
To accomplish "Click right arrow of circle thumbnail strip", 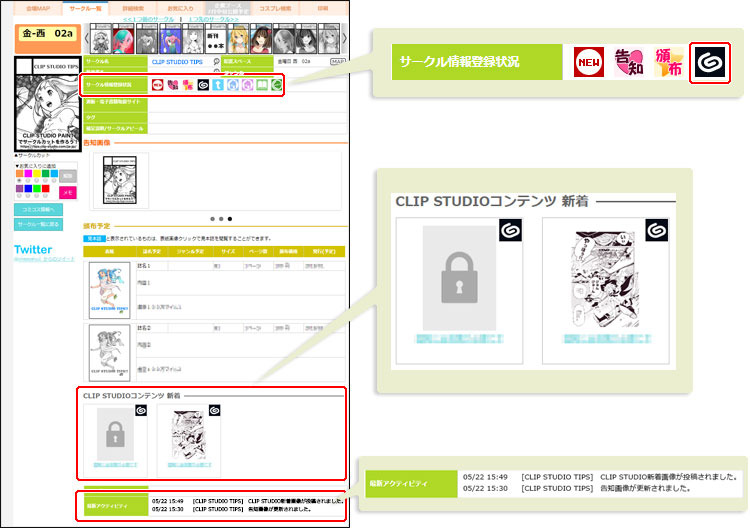I will (x=344, y=38).
